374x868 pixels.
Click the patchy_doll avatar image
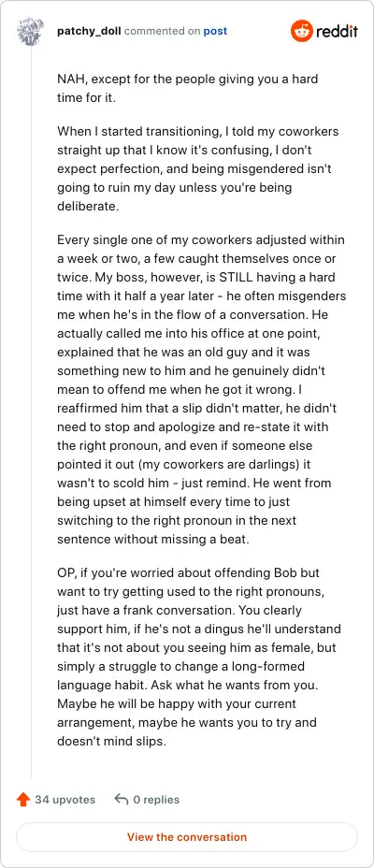(x=31, y=31)
